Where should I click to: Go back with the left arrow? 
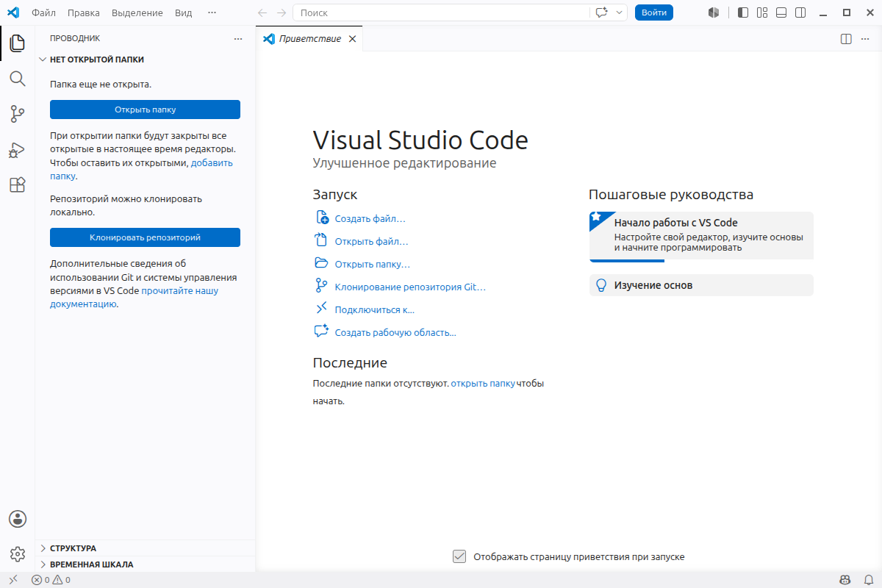click(x=262, y=12)
